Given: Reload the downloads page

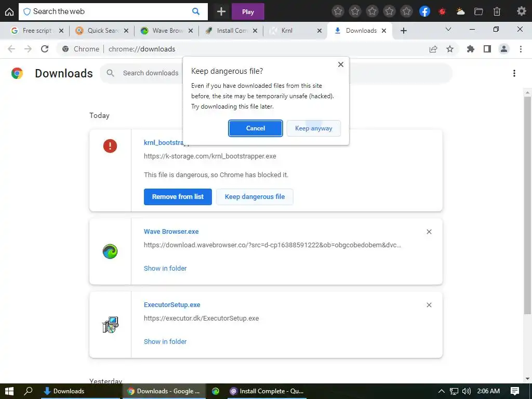Looking at the screenshot, I should [45, 49].
